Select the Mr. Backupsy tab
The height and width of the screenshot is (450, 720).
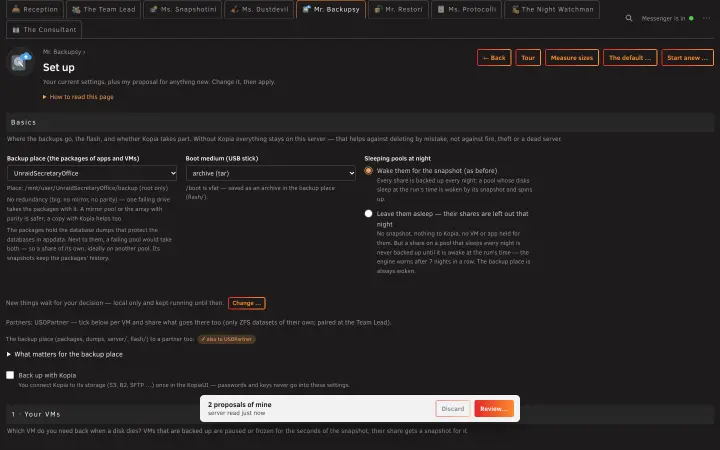331,9
